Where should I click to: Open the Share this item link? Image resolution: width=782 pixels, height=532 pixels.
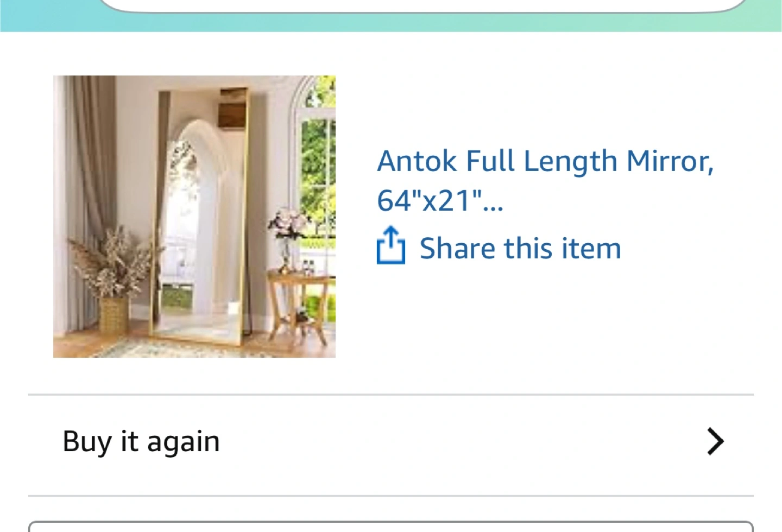click(499, 248)
